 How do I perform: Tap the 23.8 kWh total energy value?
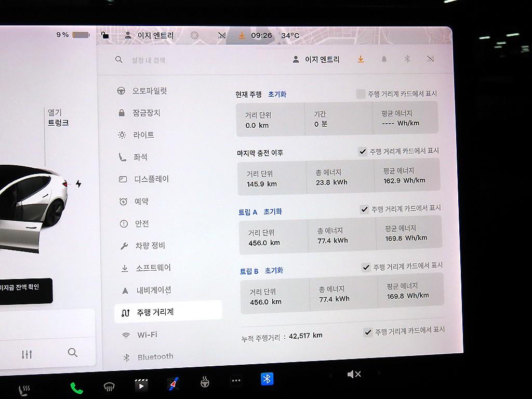(x=331, y=182)
